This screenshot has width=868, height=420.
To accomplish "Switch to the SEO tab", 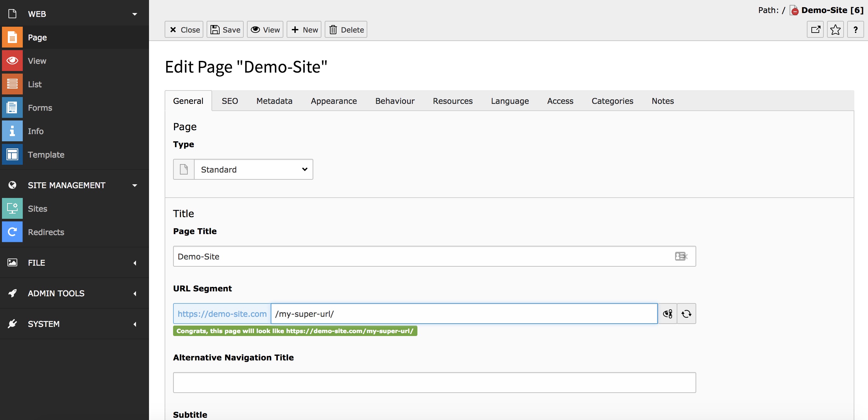I will click(x=230, y=101).
